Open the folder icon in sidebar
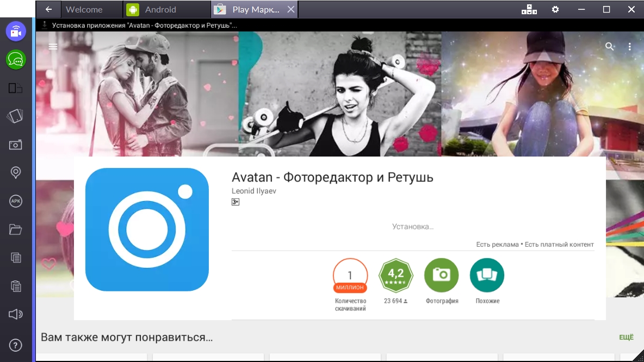The height and width of the screenshot is (362, 644). click(x=16, y=229)
